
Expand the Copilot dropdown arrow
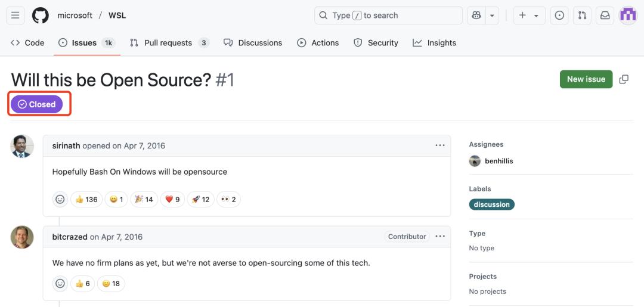click(x=492, y=15)
